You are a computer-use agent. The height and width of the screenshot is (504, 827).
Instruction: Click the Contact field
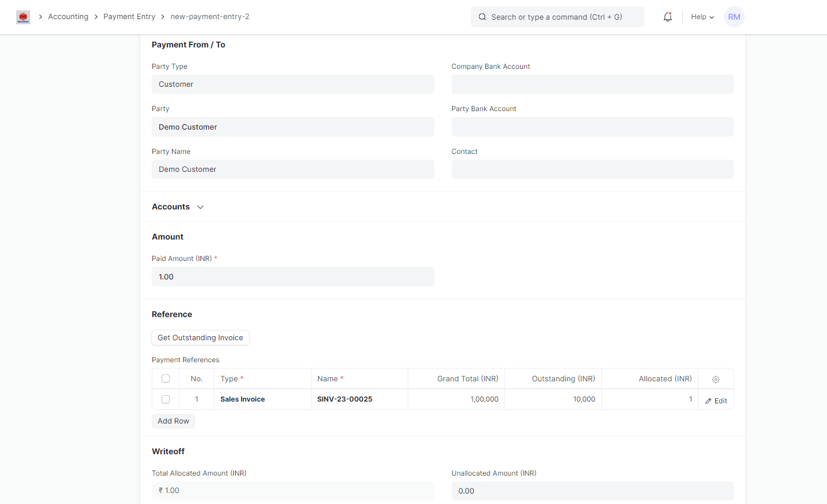[592, 169]
